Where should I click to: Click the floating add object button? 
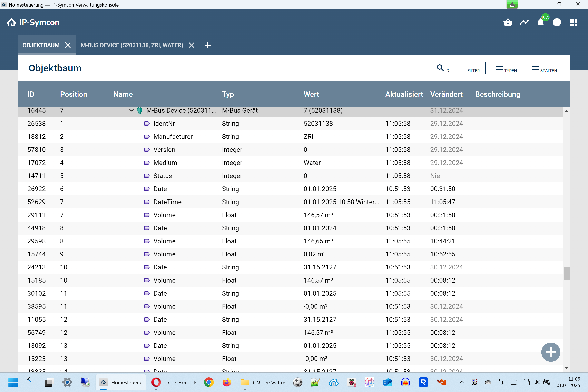(550, 352)
